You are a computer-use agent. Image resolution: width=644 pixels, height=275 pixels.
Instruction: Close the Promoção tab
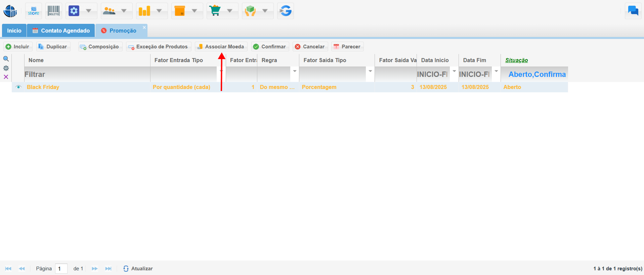(x=144, y=27)
